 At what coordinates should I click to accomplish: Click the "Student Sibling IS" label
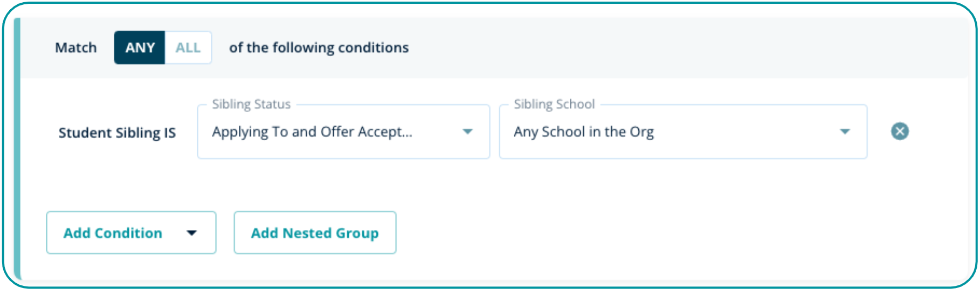117,133
